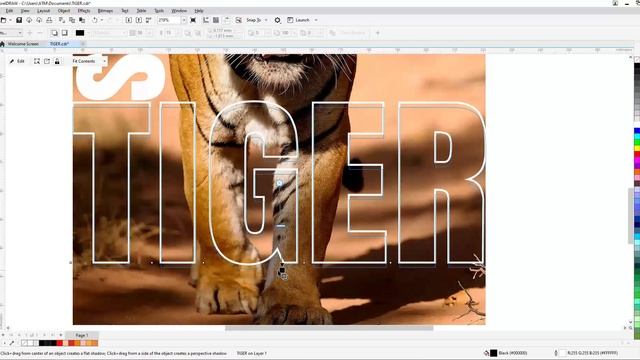Select the Page 1 tab
The image size is (640, 360).
tap(82, 335)
